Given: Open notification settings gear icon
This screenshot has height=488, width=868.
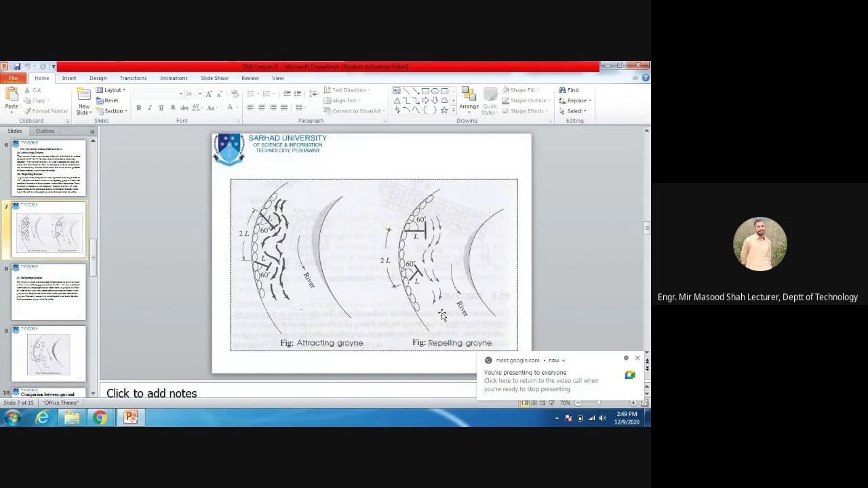Looking at the screenshot, I should (x=626, y=358).
